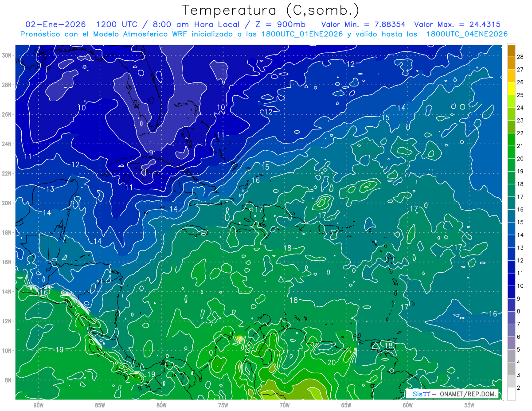Click colorbar scale label '28'
This screenshot has width=532, height=411.
tap(520, 57)
